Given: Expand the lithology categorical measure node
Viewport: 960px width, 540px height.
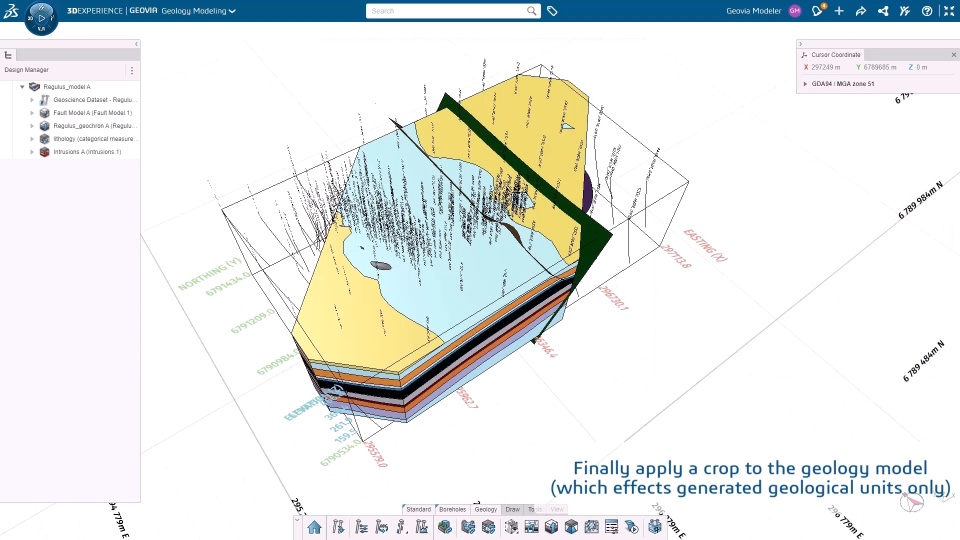Looking at the screenshot, I should 32,139.
